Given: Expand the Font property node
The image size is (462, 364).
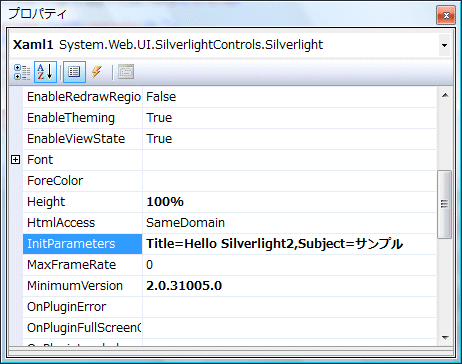Looking at the screenshot, I should [15, 160].
